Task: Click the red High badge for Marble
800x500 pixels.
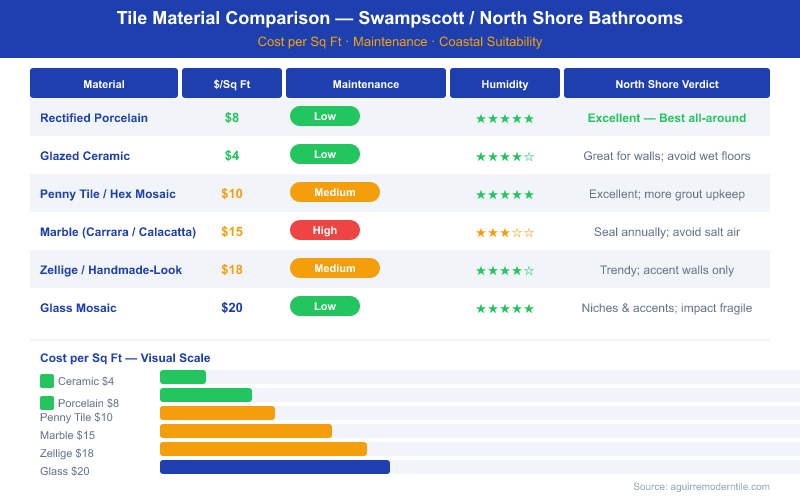Action: (324, 230)
